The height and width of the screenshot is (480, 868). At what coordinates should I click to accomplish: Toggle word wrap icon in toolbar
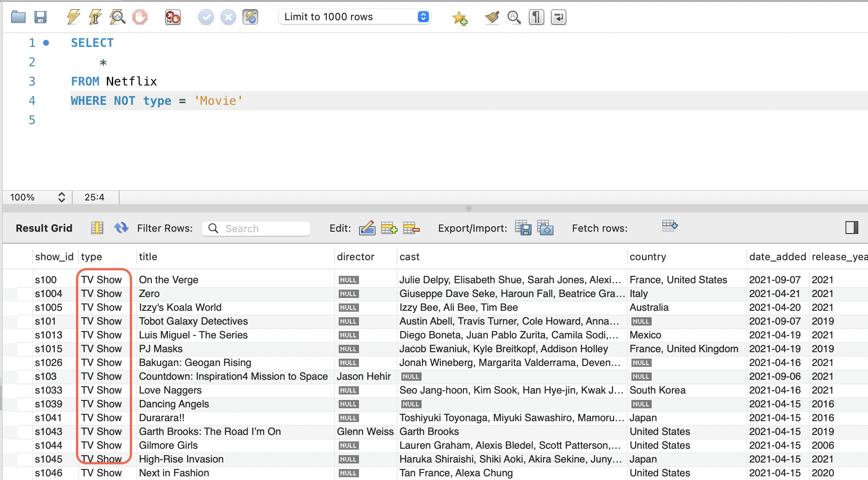point(559,17)
